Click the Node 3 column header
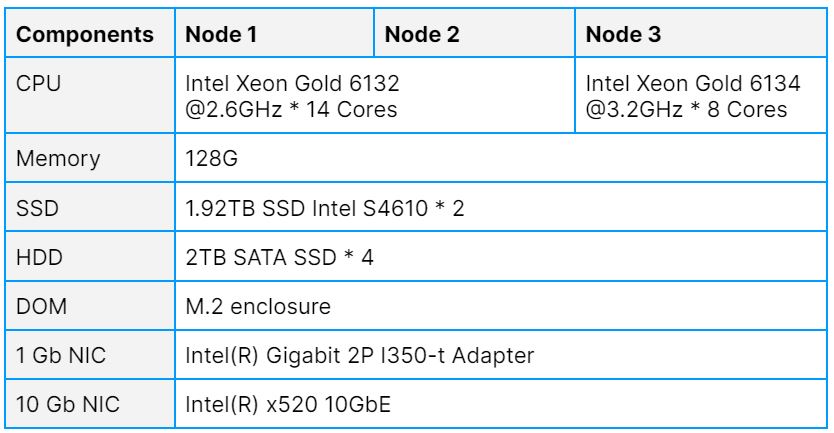This screenshot has height=433, width=834. (623, 35)
